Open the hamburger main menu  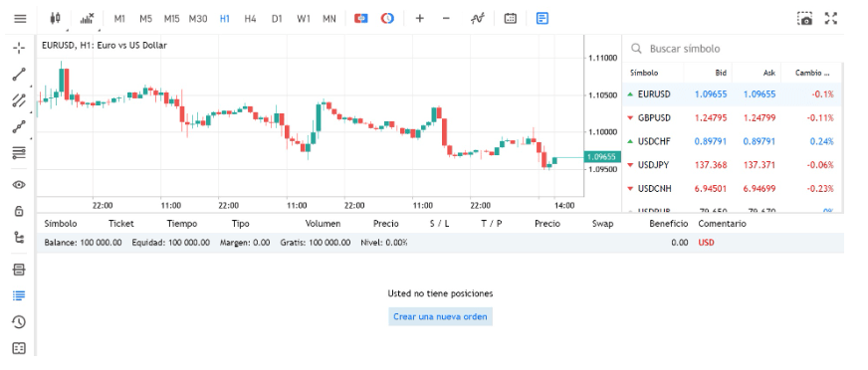20,19
